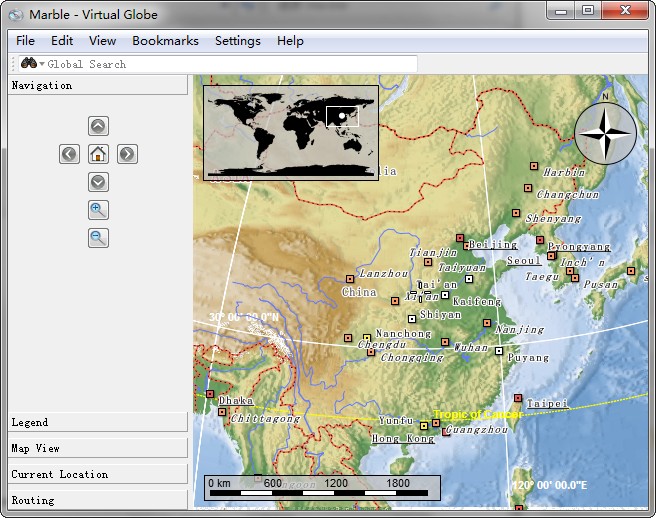Zoom in with the magnifier plus button
656x518 pixels.
[x=98, y=210]
